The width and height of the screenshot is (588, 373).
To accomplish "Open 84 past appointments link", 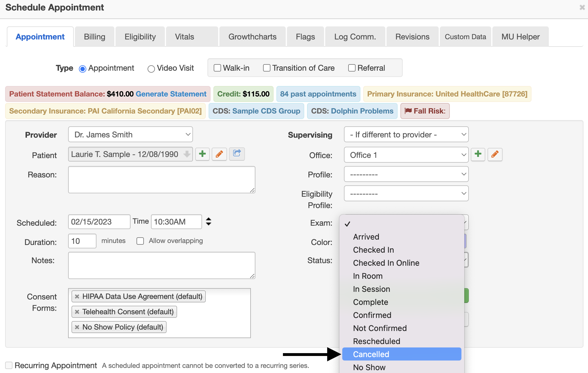I will coord(318,94).
